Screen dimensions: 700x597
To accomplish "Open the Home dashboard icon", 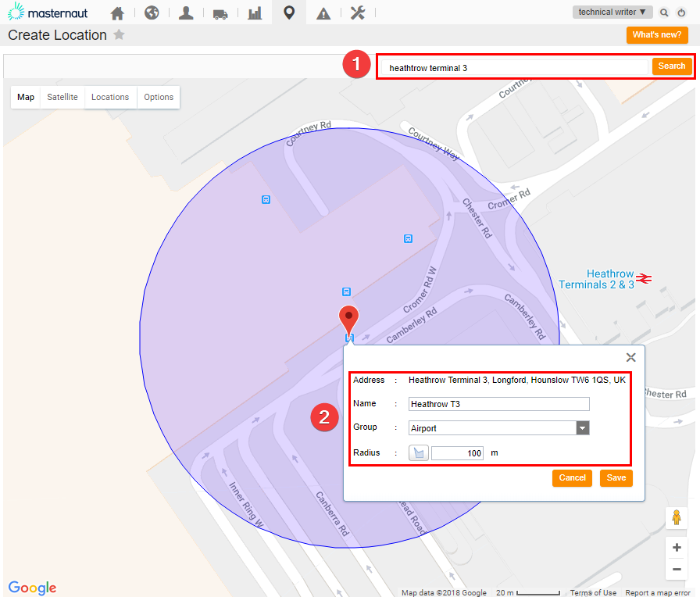I will [117, 13].
